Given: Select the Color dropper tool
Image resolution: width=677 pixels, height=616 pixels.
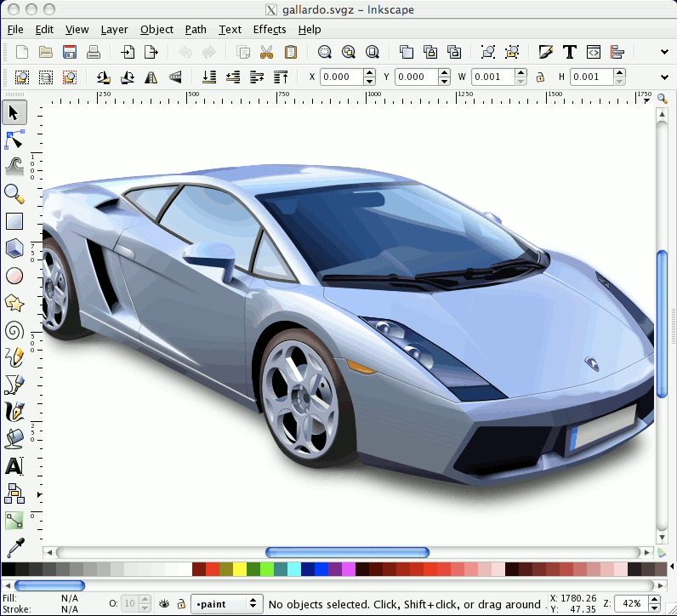Looking at the screenshot, I should (14, 546).
